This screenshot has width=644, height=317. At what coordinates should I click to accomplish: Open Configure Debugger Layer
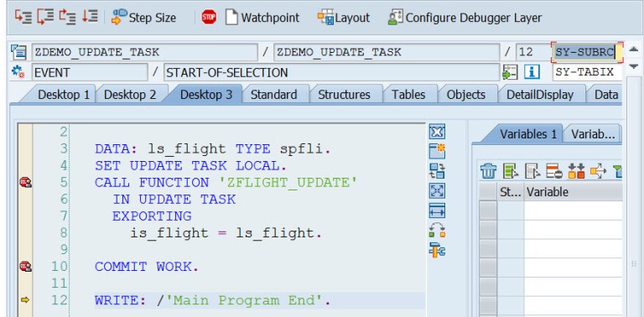pyautogui.click(x=465, y=18)
